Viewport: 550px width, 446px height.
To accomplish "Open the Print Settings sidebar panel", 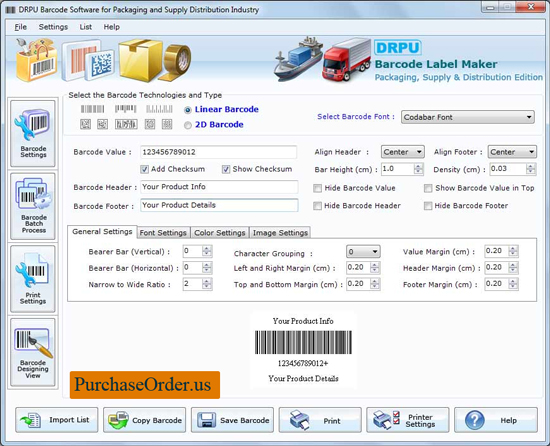I will [x=33, y=279].
